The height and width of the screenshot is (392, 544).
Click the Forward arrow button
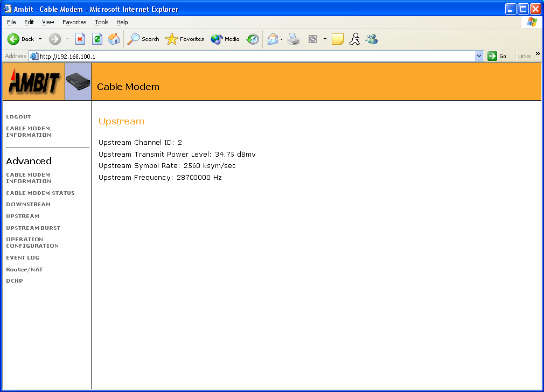[55, 39]
